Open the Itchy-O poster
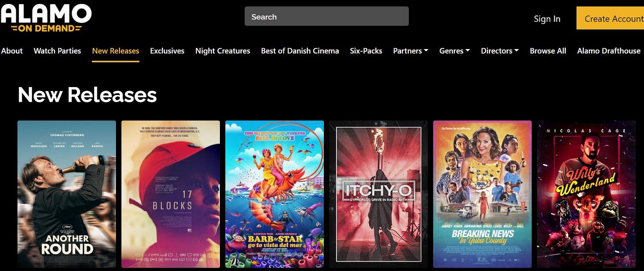Viewport: 644px width, 271px height. [x=379, y=194]
